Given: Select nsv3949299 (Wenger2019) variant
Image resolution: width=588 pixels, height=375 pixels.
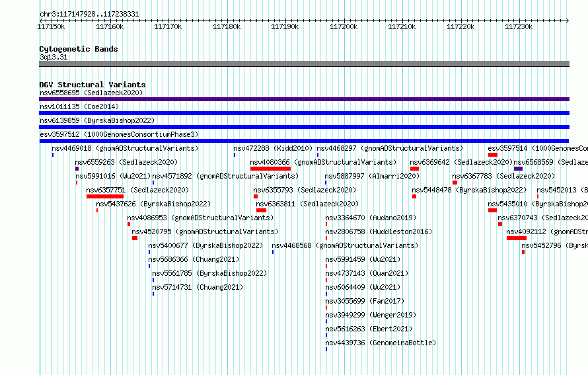Looking at the screenshot, I should point(371,315).
